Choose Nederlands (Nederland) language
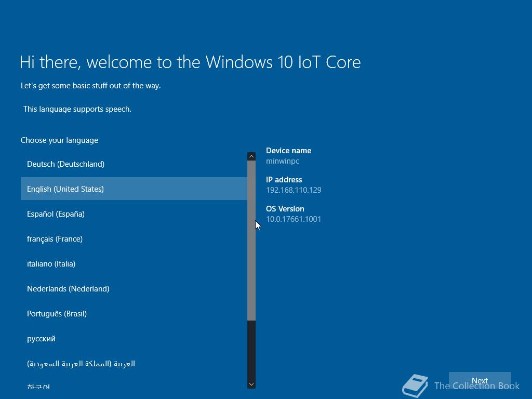This screenshot has height=399, width=532. (x=134, y=289)
